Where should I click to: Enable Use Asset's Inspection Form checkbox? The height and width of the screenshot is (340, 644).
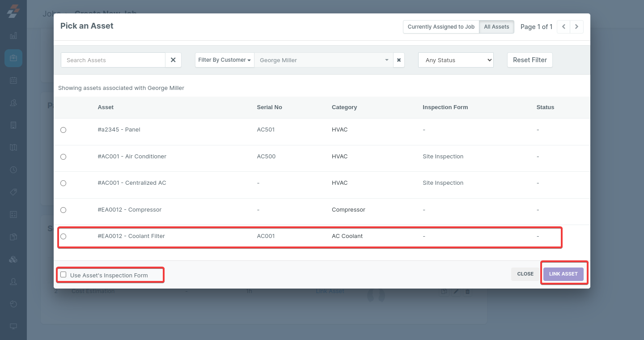pos(64,275)
